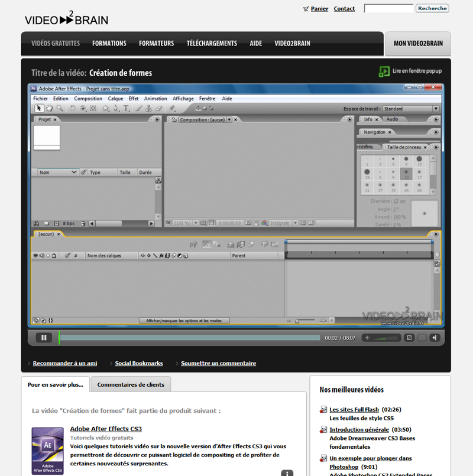Click the square fullscreen icon in video player
This screenshot has height=476, width=473.
coord(409,338)
